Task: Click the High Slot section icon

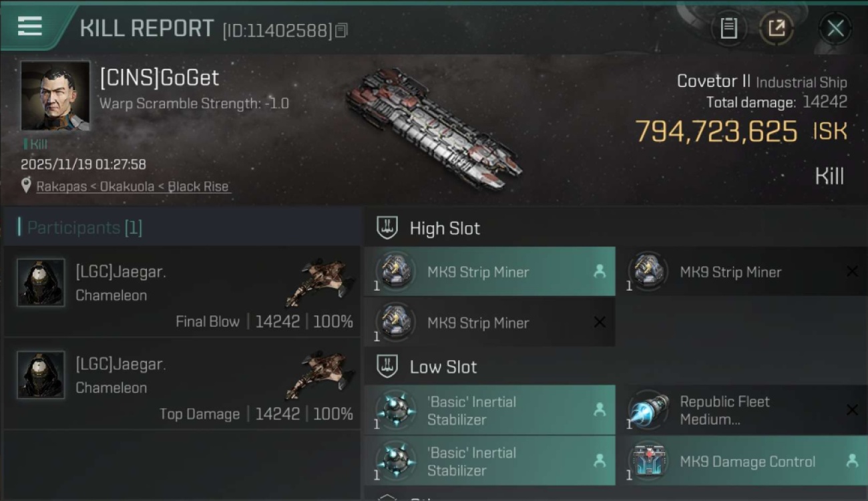Action: point(388,228)
